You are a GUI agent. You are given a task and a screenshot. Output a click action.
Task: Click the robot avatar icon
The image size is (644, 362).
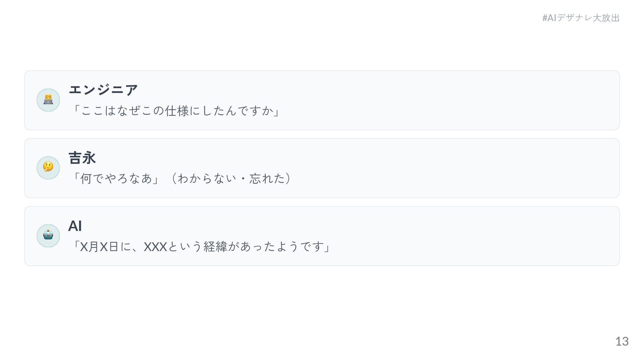click(x=48, y=236)
